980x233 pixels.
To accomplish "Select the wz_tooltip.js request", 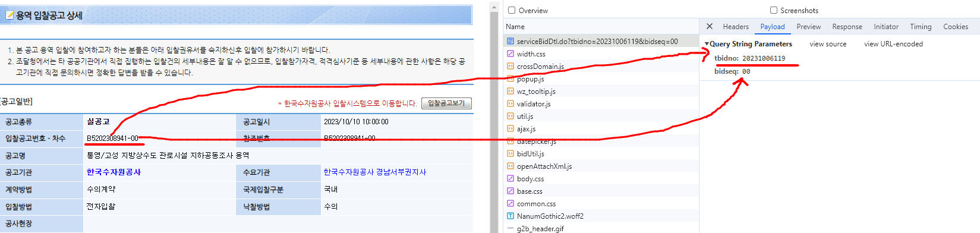I will [601, 92].
